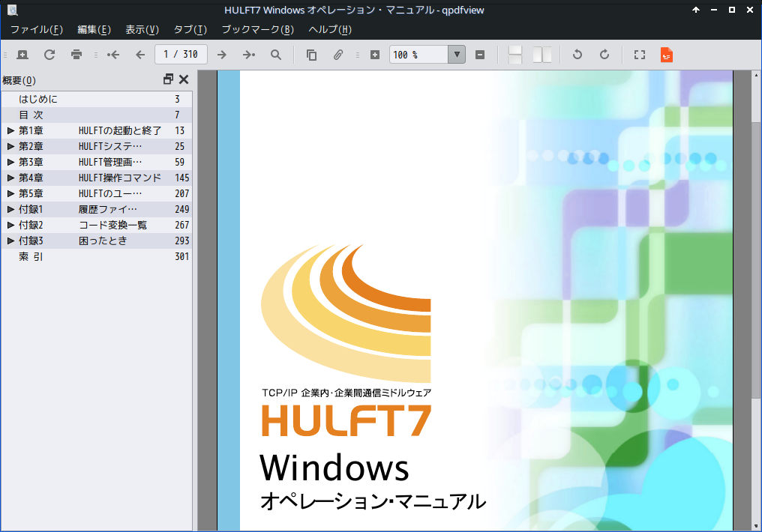This screenshot has height=532, width=762.
Task: Zoom out with the minus icon
Action: pyautogui.click(x=480, y=55)
